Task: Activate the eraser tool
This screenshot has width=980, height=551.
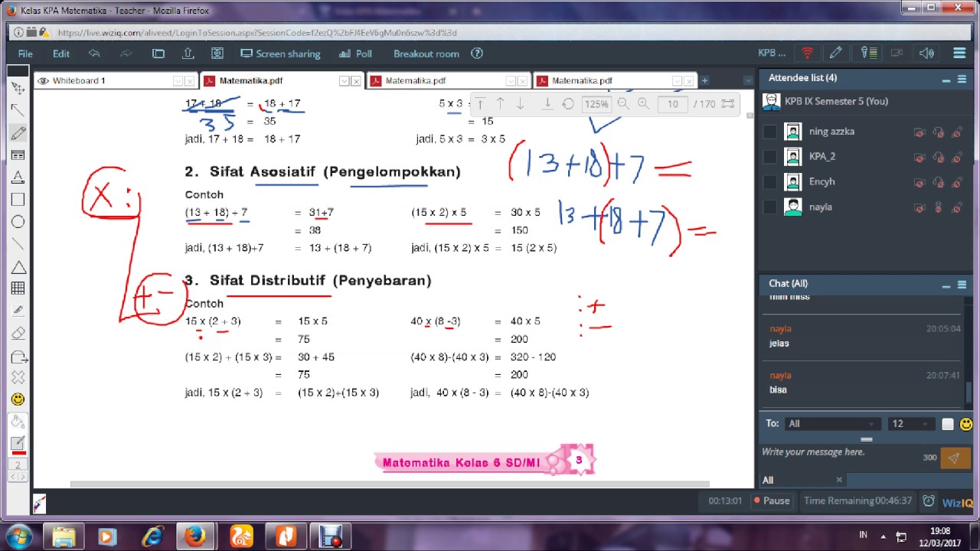Action: coord(18,333)
